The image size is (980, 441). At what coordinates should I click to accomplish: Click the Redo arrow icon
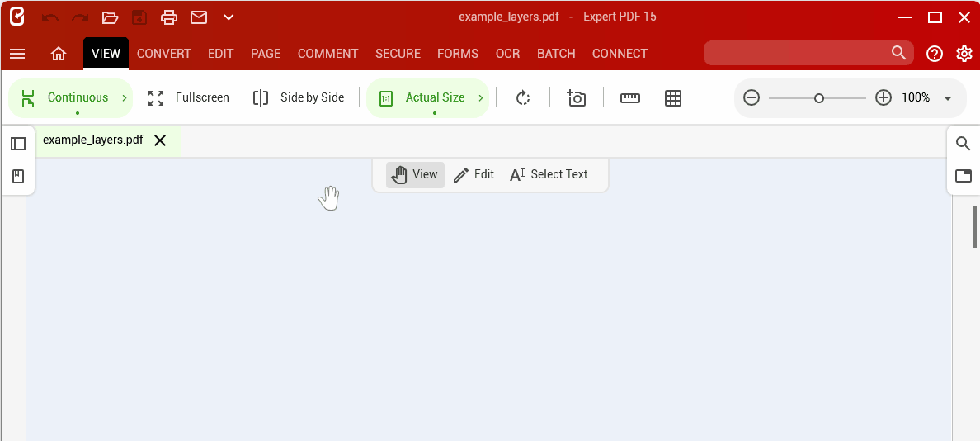point(80,17)
